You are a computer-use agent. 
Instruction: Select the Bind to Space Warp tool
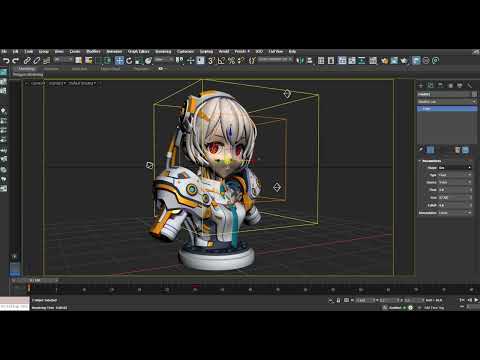(x=46, y=60)
